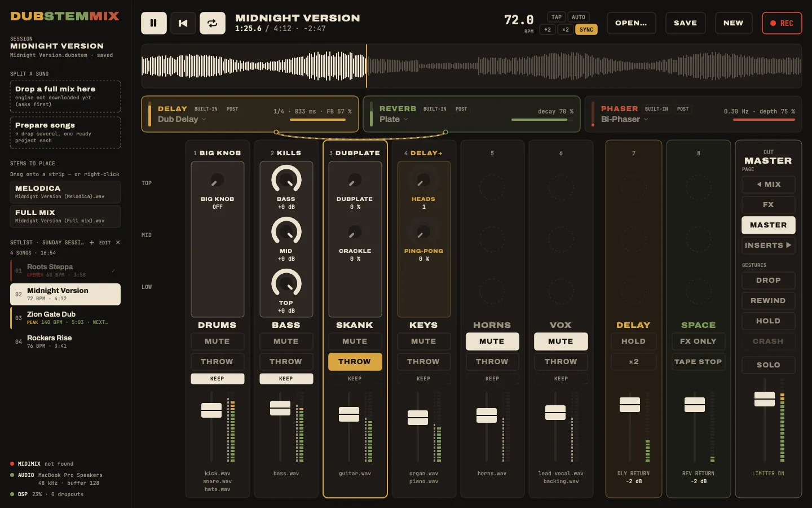The height and width of the screenshot is (508, 812).
Task: Click the MID kill knob on strip 2
Action: [x=286, y=231]
